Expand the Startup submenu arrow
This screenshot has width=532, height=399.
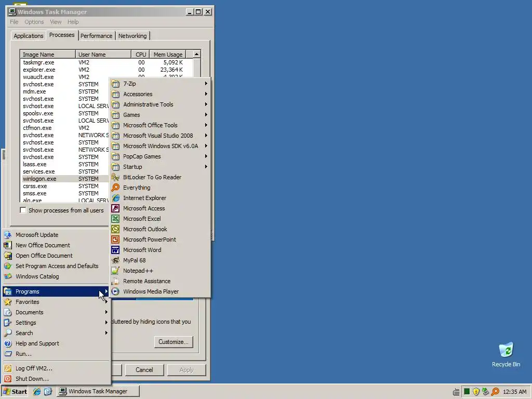click(x=206, y=167)
